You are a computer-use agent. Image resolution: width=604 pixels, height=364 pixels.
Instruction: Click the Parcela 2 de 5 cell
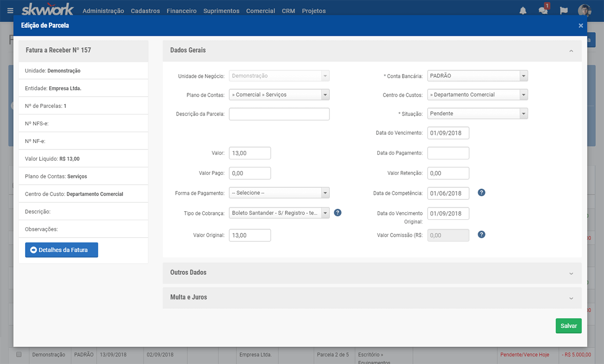[333, 355]
